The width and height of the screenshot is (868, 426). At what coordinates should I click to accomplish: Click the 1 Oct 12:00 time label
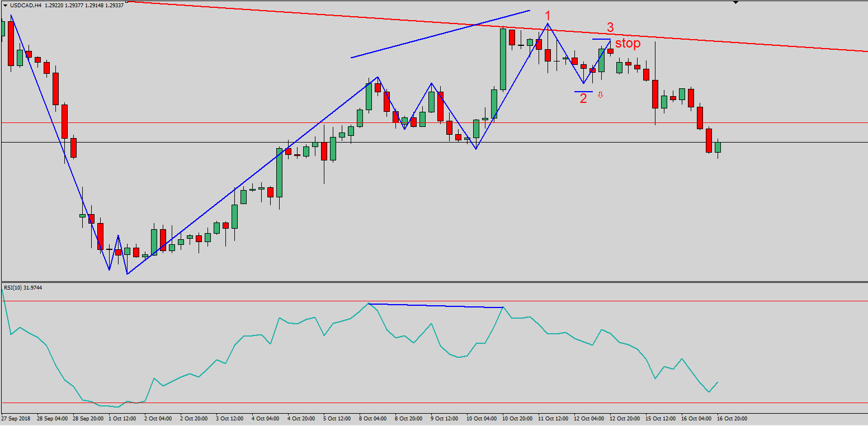[x=122, y=418]
